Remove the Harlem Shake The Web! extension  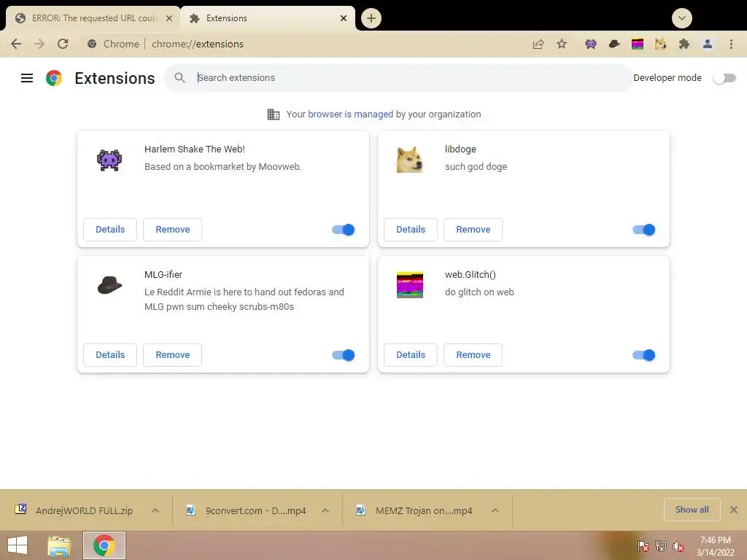point(172,230)
